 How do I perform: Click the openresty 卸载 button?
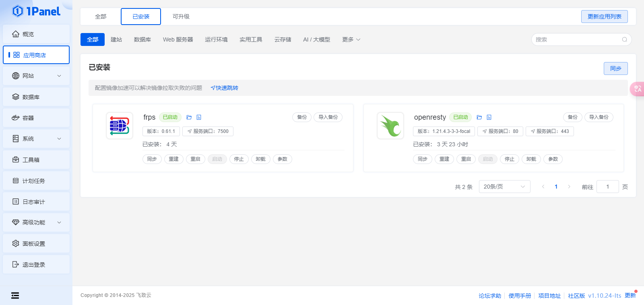tap(531, 159)
